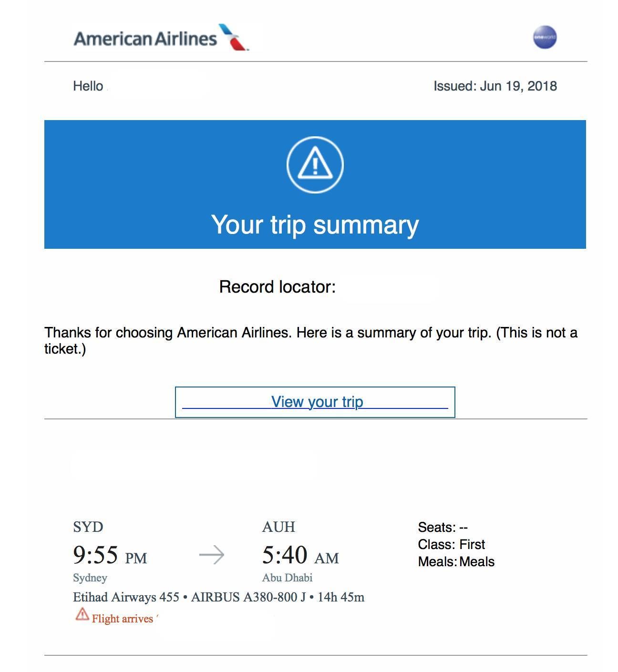Viewport: 618px width, 672px height.
Task: Click the Hello greeting text
Action: (x=88, y=86)
